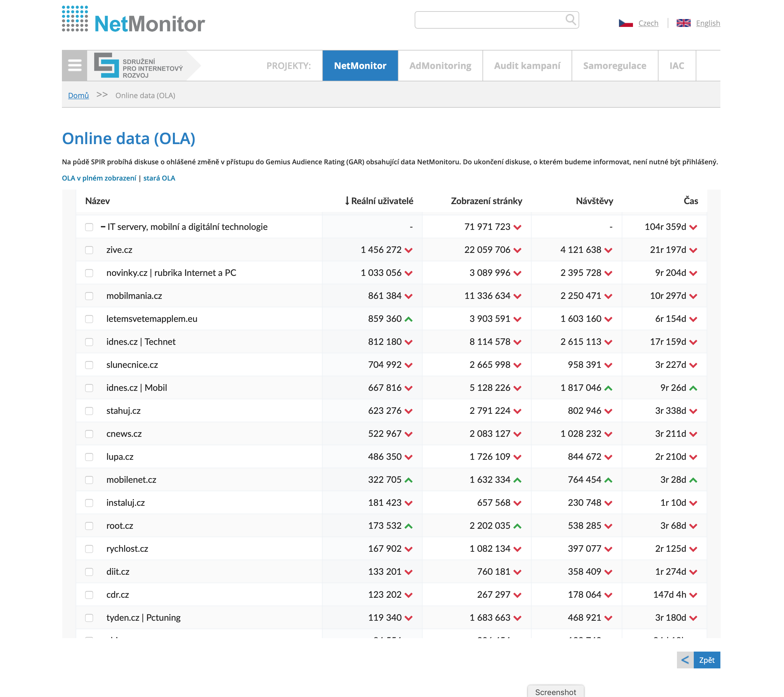Select the lupa.cz checkbox
This screenshot has height=697, width=784.
tap(89, 457)
